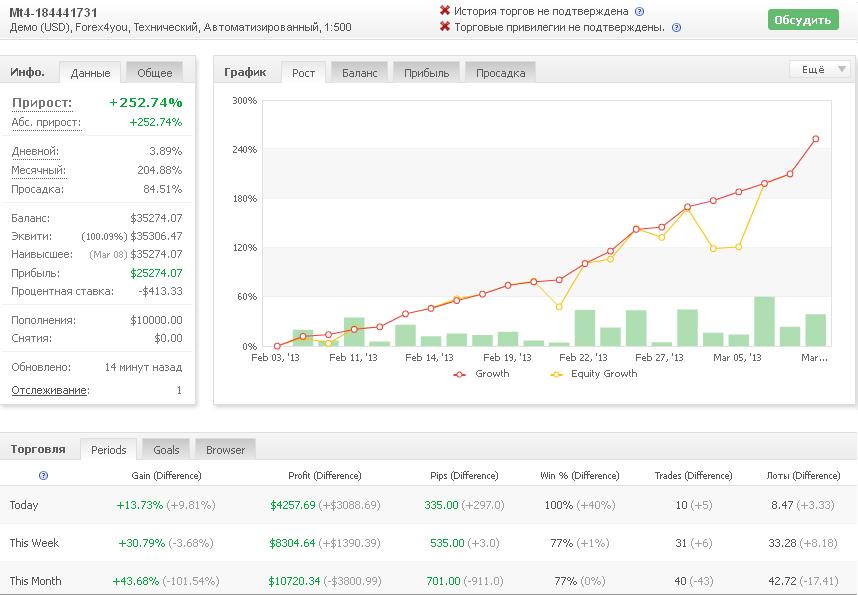Click the Win % (Difference) column header
Image resolution: width=858 pixels, height=595 pixels.
click(x=579, y=476)
